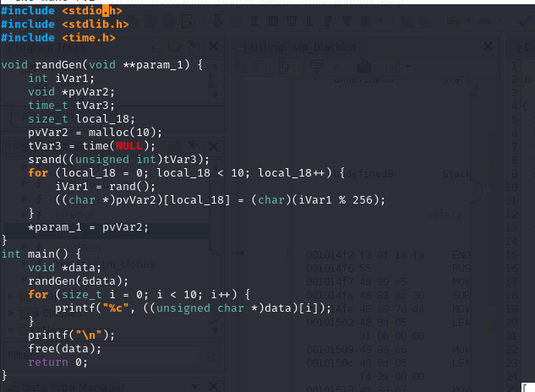Click the red NULL keyword in time call
The width and height of the screenshot is (535, 392).
tap(129, 146)
